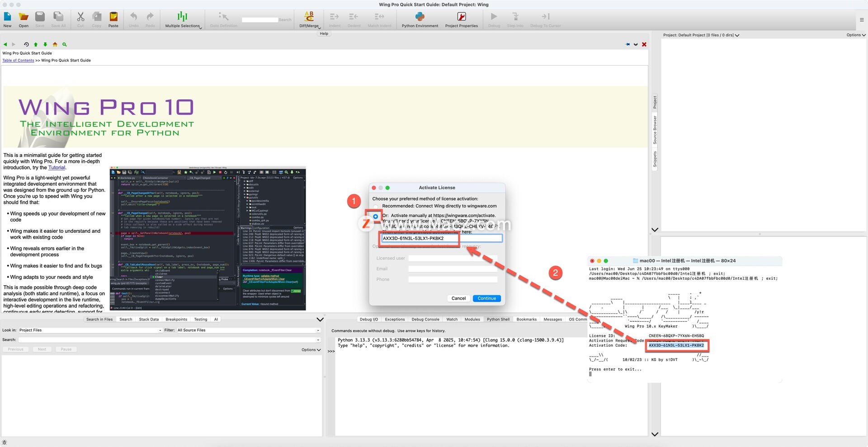
Task: Open the Filter All Source Files dropdown
Action: (x=248, y=330)
